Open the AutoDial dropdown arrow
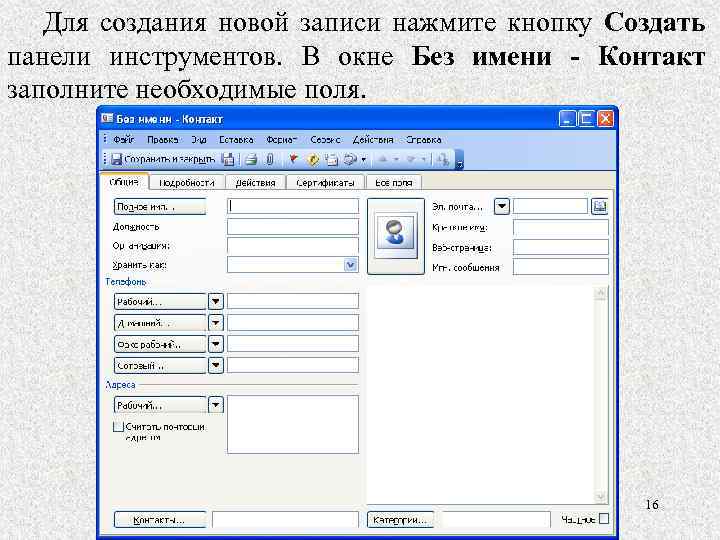720x540 pixels. tap(364, 160)
